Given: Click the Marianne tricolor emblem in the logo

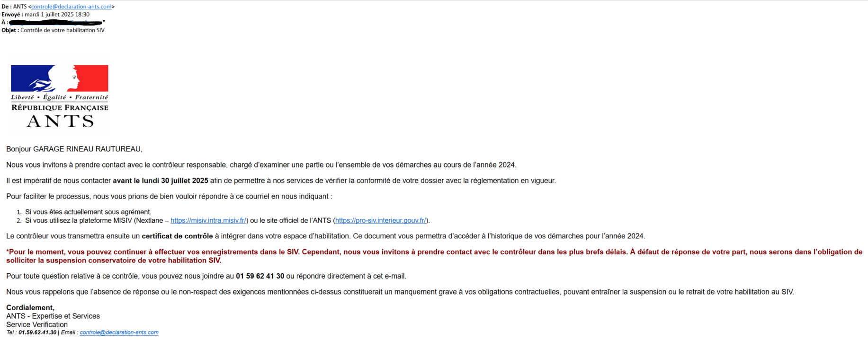Looking at the screenshot, I should coord(60,78).
